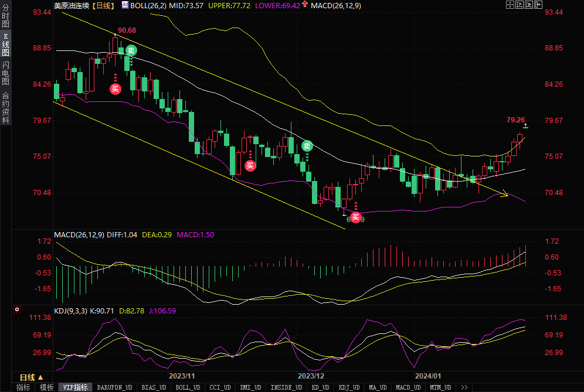The height and width of the screenshot is (392, 584).
Task: Click the red buy marker near 90.68
Action: point(116,89)
